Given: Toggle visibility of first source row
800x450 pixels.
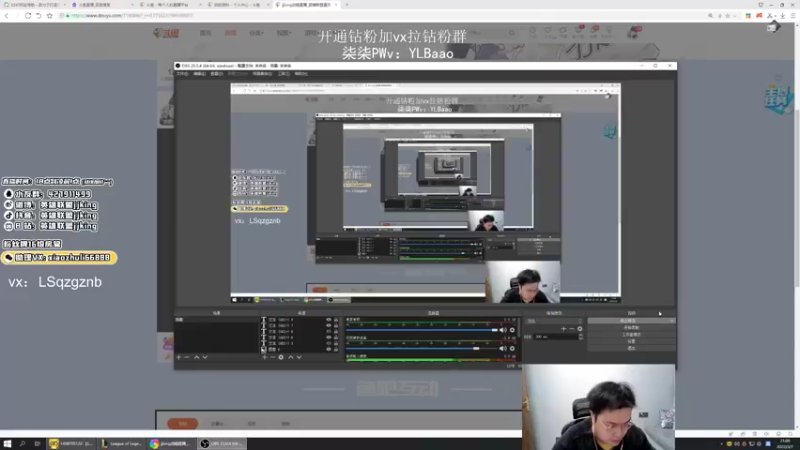Looking at the screenshot, I should tap(329, 320).
